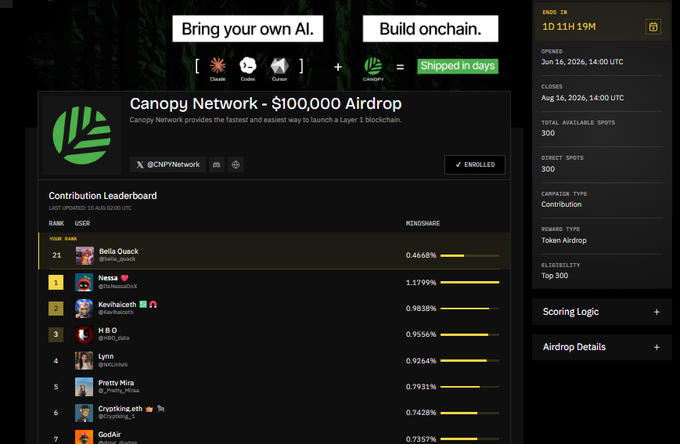This screenshot has height=444, width=680.
Task: Click the Enrolled button
Action: click(x=475, y=165)
